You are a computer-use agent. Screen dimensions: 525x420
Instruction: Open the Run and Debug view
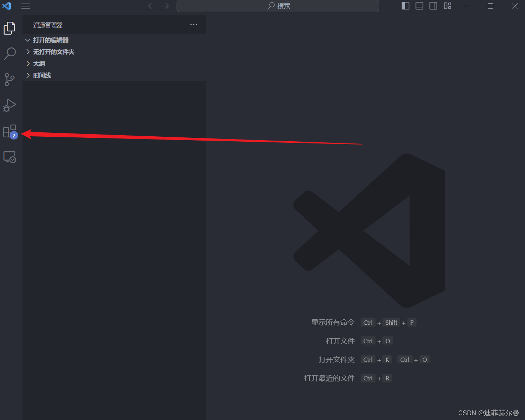point(10,105)
